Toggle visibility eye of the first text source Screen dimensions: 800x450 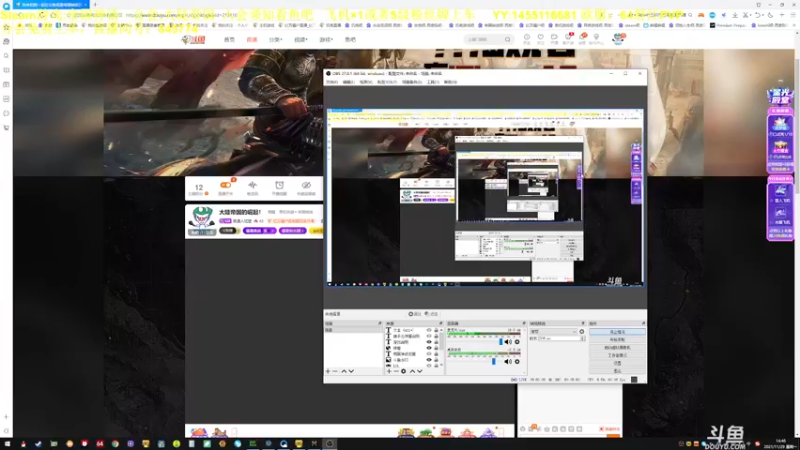click(429, 331)
